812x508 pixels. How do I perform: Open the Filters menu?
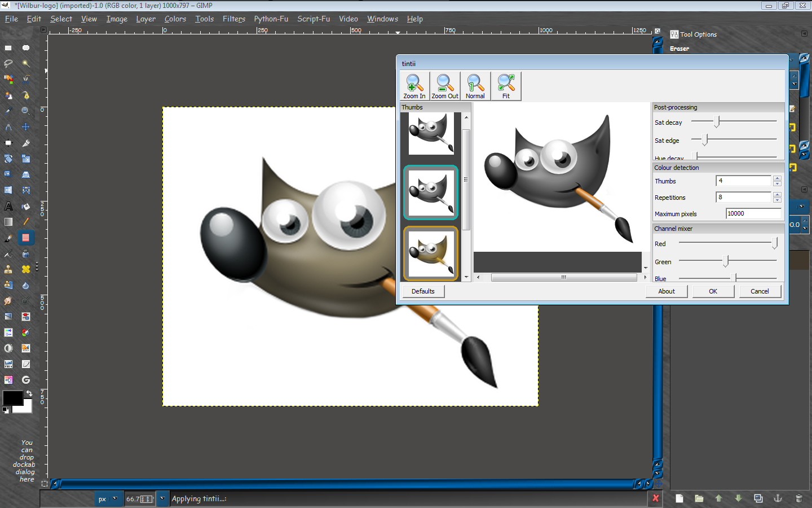click(234, 19)
